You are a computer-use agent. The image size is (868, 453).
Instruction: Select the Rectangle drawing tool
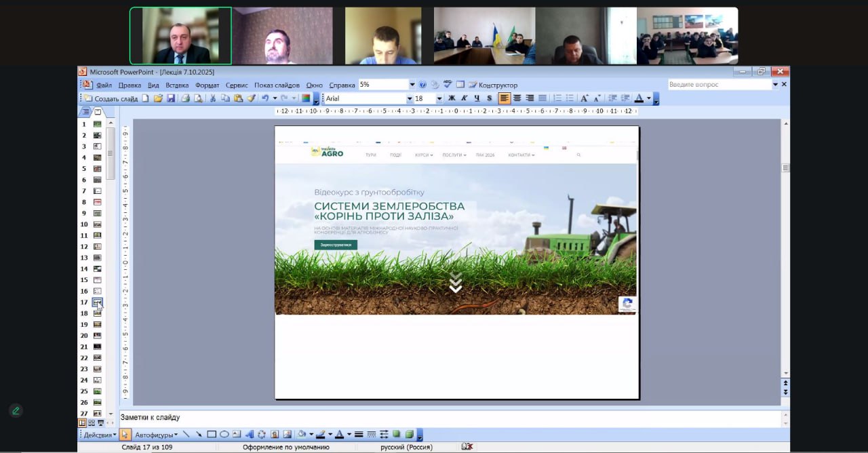(212, 435)
